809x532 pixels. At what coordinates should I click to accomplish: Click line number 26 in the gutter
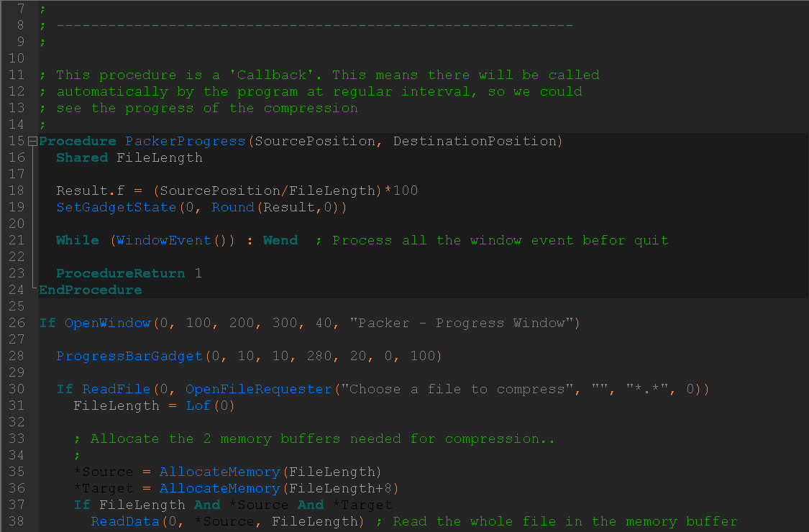(17, 324)
